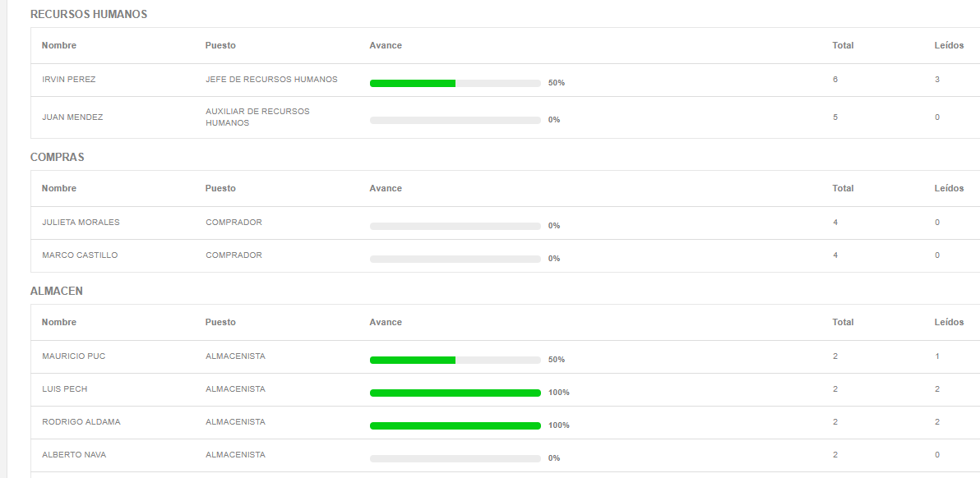Viewport: 980px width, 478px height.
Task: Click the COMPRAS section heading
Action: (x=58, y=157)
